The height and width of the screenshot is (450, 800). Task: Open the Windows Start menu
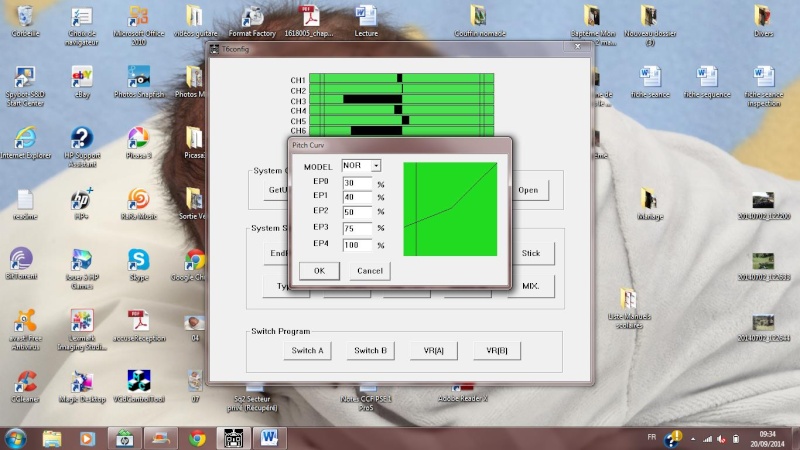[15, 439]
